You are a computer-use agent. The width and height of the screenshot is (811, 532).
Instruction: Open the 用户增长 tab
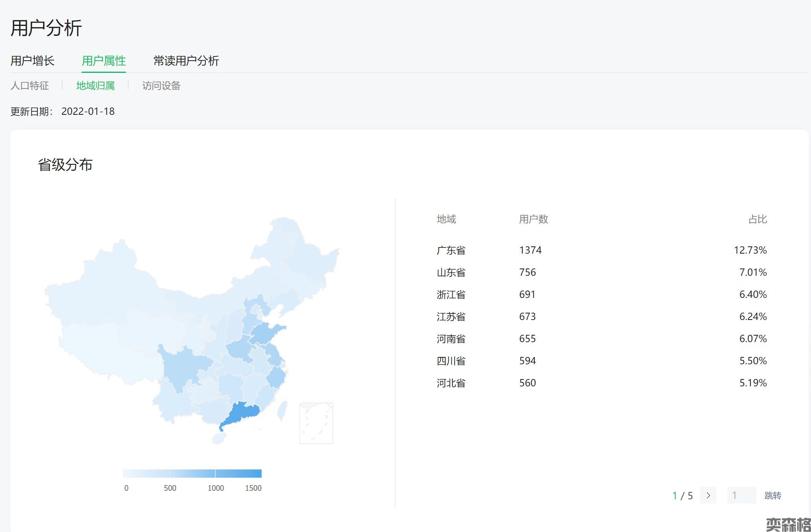[x=32, y=61]
